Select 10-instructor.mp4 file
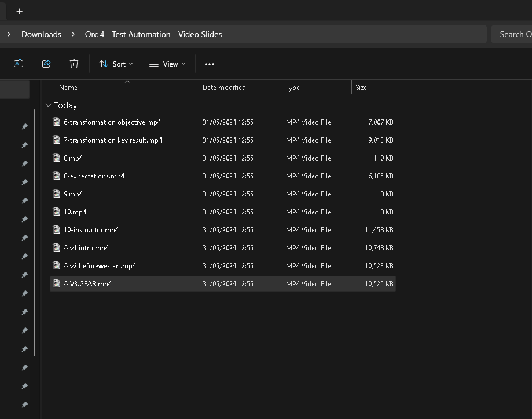 223,230
